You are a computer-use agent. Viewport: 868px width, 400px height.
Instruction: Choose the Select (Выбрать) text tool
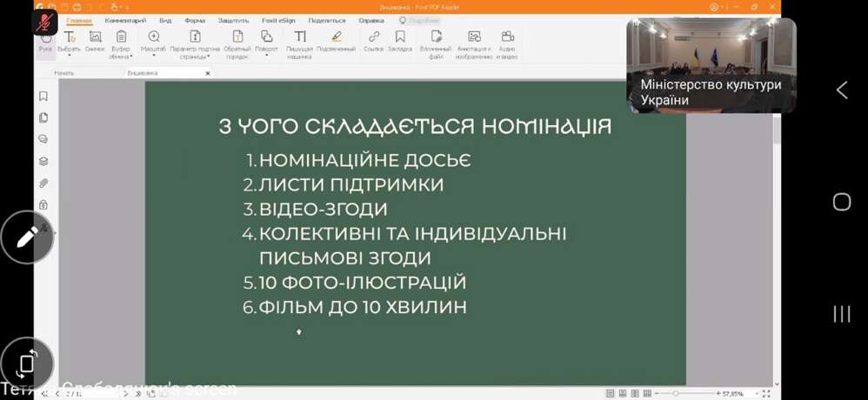coord(70,42)
